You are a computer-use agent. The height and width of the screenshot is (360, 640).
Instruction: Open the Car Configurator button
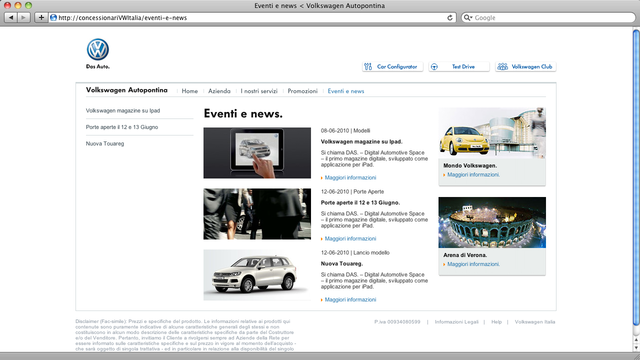pos(393,67)
